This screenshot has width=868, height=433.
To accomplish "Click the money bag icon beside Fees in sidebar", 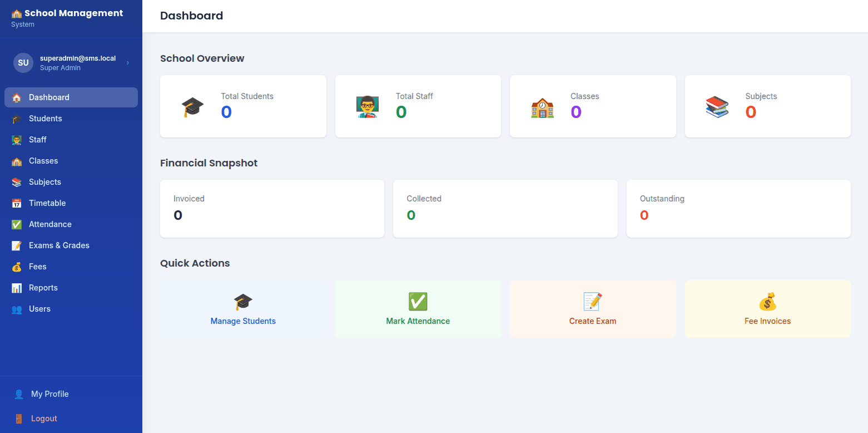I will 17,267.
